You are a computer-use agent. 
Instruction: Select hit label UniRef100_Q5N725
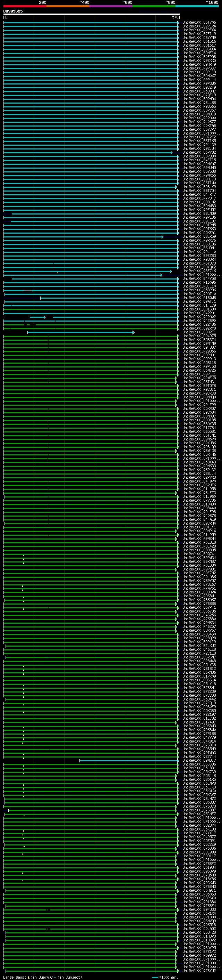[x=199, y=371]
